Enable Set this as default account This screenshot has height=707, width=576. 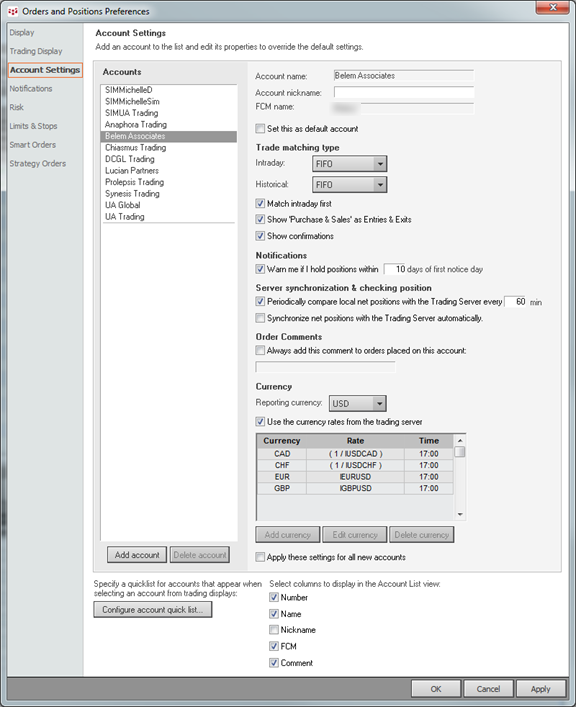(x=260, y=129)
